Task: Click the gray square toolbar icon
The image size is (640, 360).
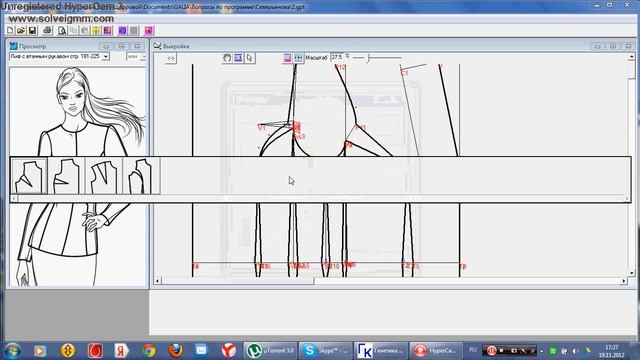Action: pos(133,31)
